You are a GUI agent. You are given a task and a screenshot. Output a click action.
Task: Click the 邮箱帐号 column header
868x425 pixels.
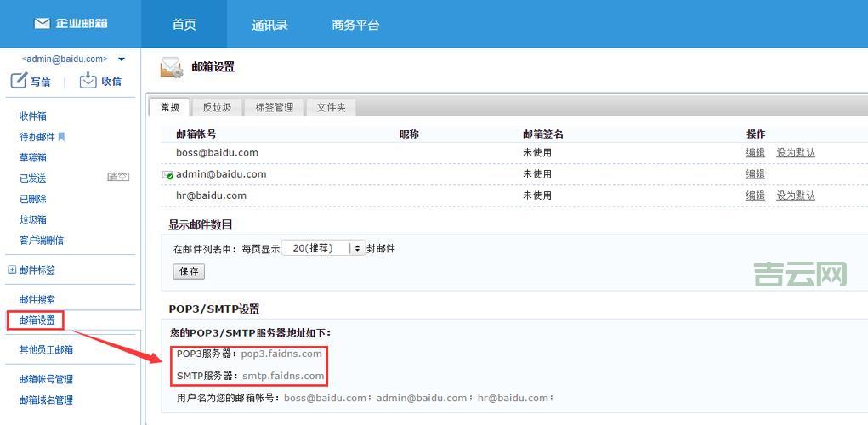pos(196,134)
